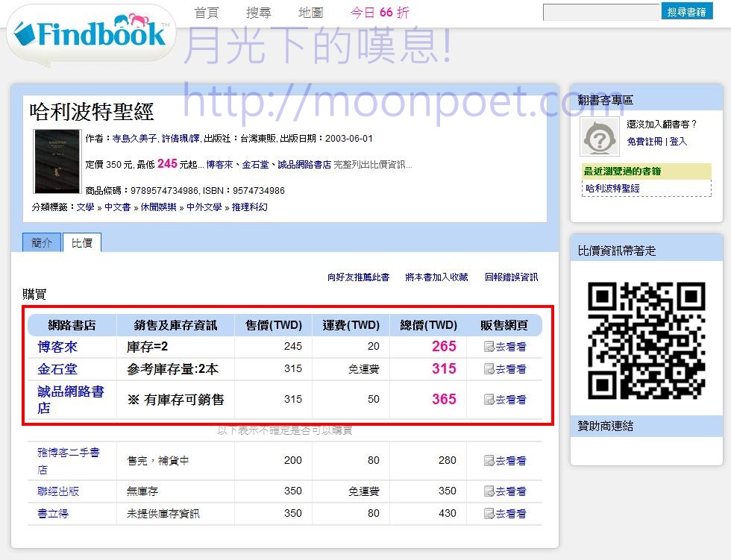Click the 去看看 icon for 誠品網路書店
Image resolution: width=731 pixels, height=560 pixels.
[489, 400]
